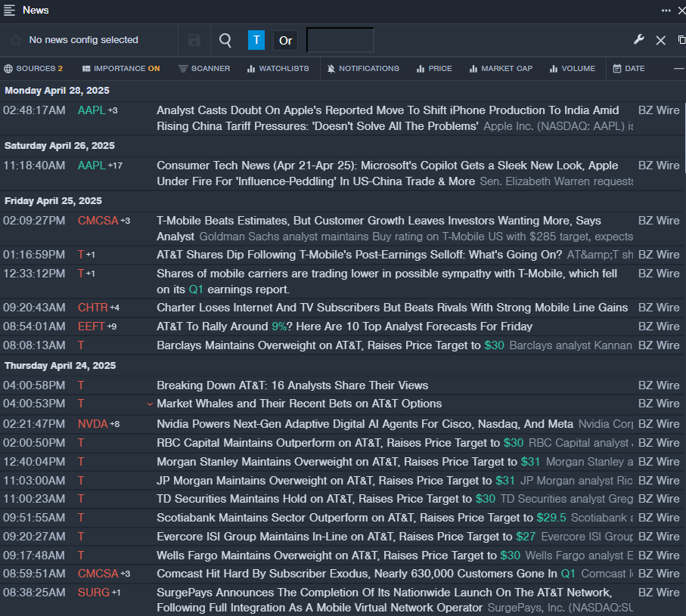Select the Comcast Hit Hard headline
Screen dimensions: 686x616
366,574
